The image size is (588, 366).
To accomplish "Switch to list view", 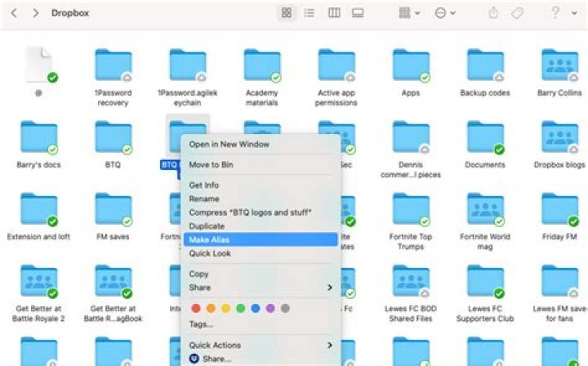I will 310,13.
